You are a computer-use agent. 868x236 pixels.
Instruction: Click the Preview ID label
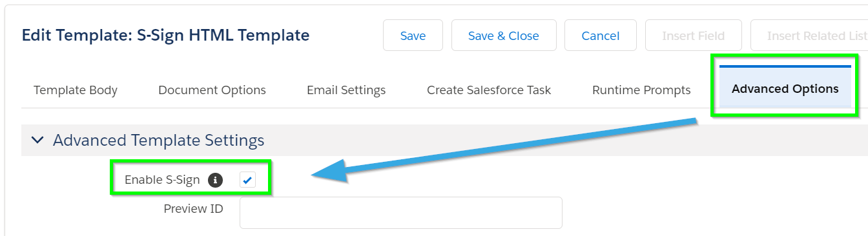193,209
